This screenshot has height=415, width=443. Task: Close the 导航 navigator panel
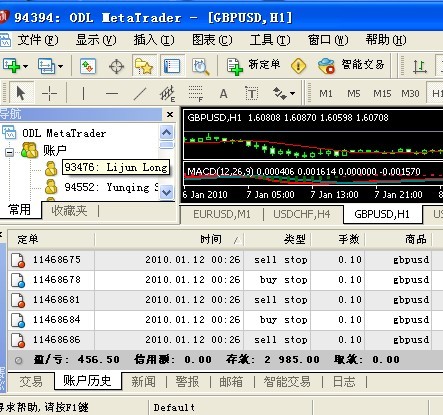(x=170, y=114)
